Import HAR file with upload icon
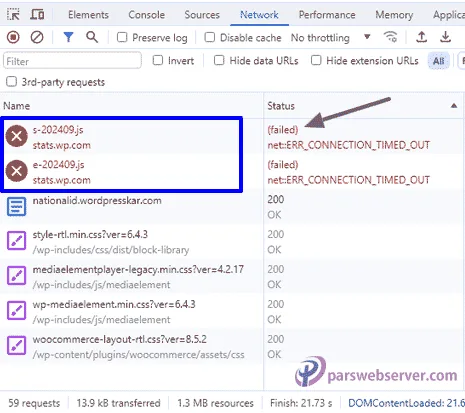 click(421, 37)
